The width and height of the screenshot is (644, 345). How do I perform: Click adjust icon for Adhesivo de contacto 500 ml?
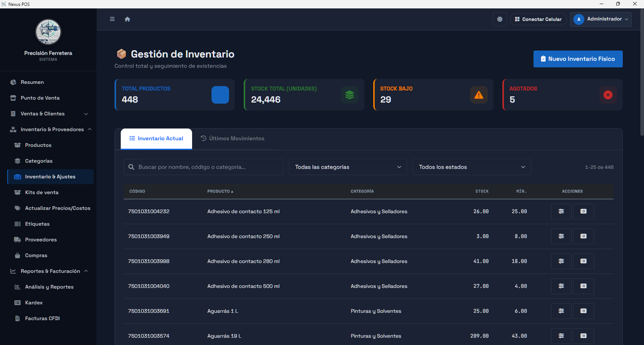[561, 286]
